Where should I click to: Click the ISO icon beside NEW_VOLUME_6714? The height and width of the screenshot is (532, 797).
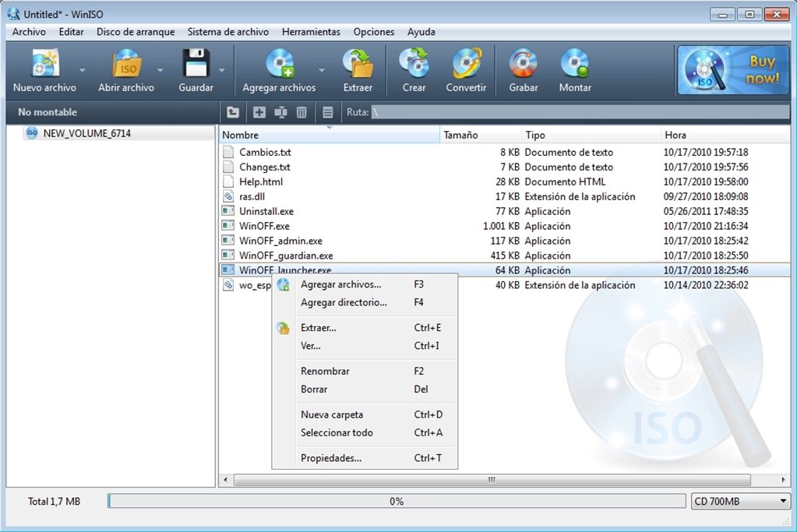coord(31,133)
